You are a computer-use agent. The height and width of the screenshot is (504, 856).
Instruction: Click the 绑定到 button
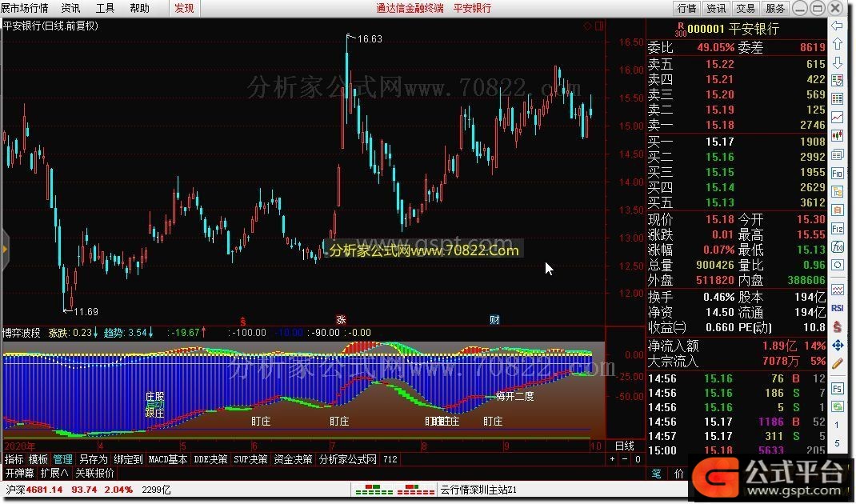[x=128, y=459]
